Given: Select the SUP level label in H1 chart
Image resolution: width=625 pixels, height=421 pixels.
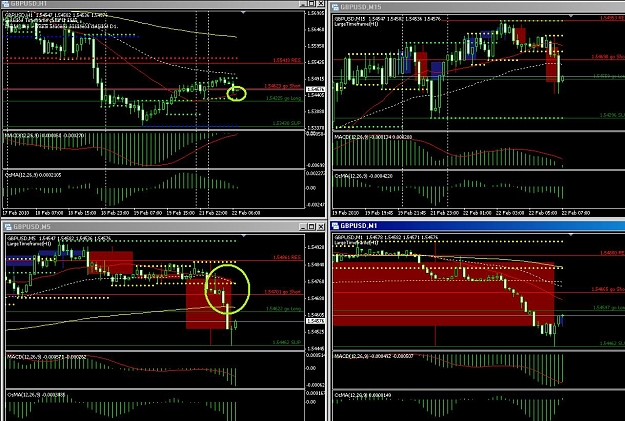Looking at the screenshot, I should point(287,123).
